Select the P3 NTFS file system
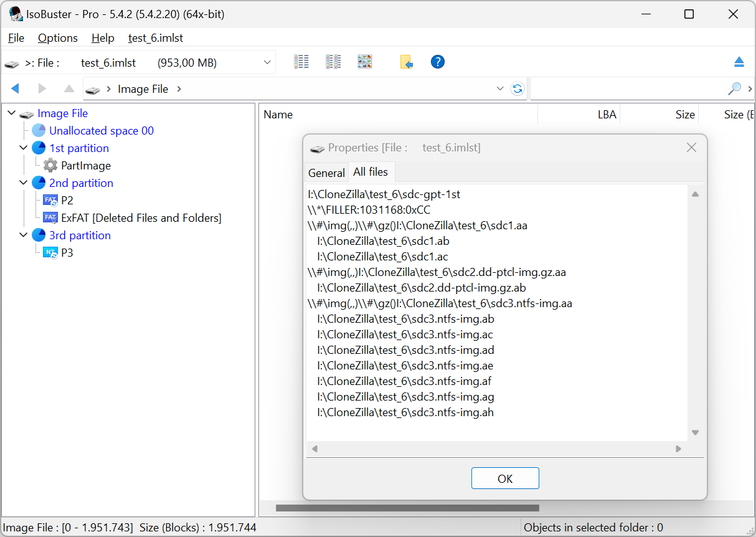Screen dimensions: 756x537 pos(67,253)
